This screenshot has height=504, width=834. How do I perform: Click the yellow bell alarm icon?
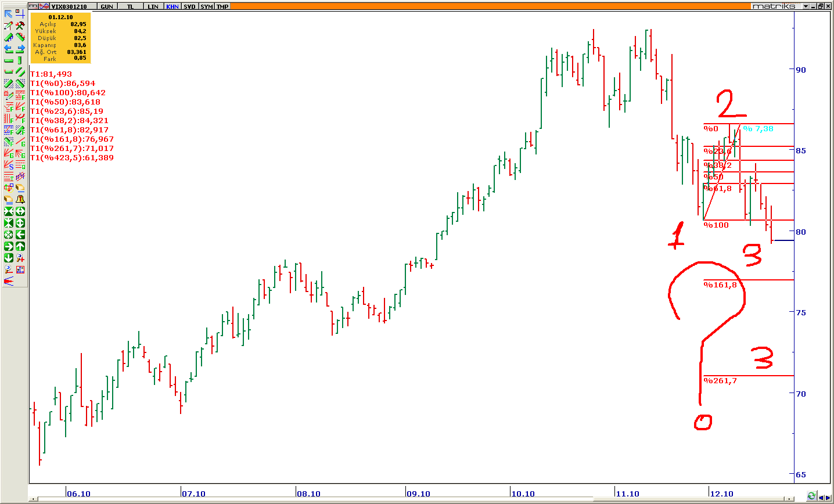tap(20, 200)
